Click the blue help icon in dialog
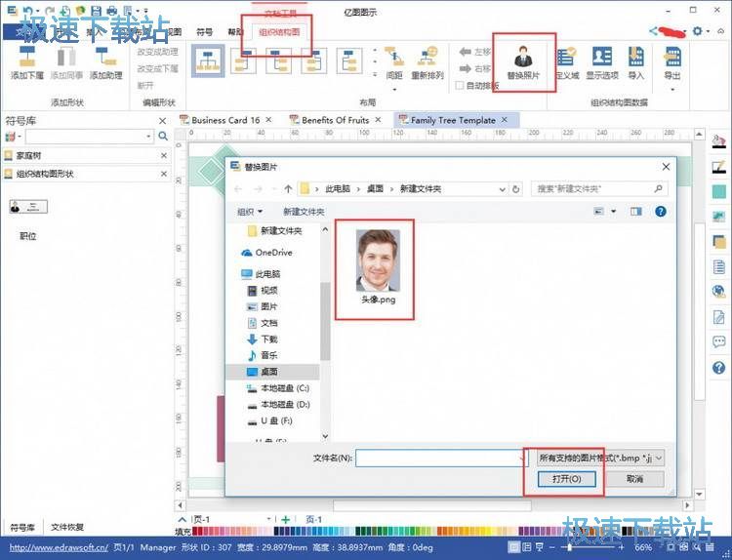732x560 pixels. coord(660,212)
